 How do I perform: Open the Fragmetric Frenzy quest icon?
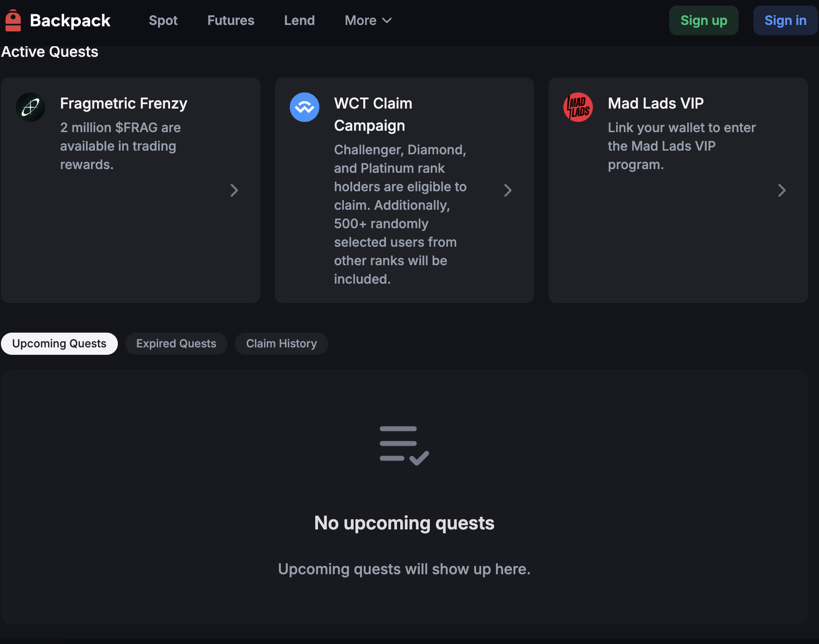pos(31,107)
